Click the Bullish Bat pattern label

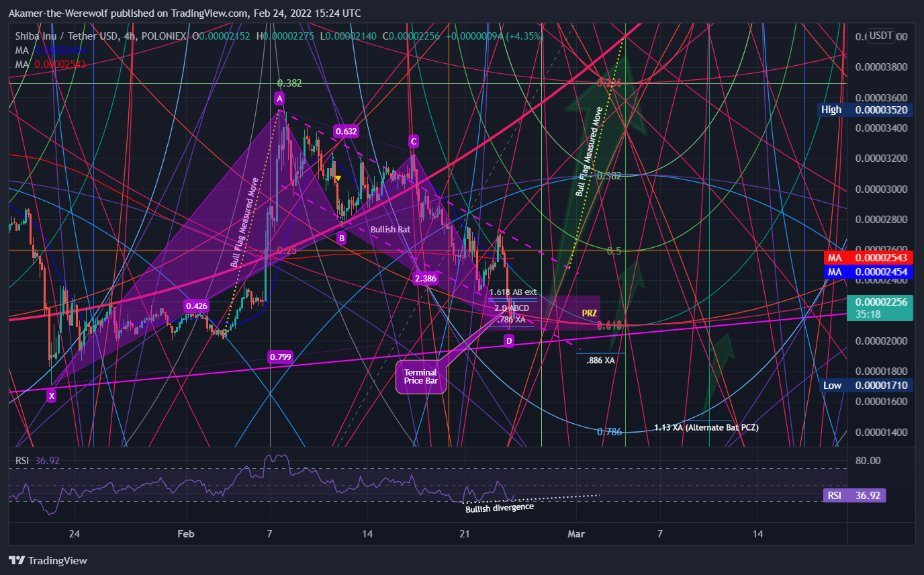coord(390,229)
